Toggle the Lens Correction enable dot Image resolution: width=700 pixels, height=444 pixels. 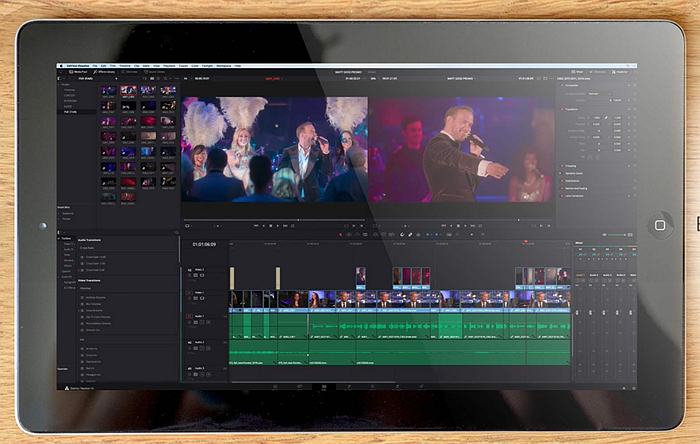tap(562, 196)
